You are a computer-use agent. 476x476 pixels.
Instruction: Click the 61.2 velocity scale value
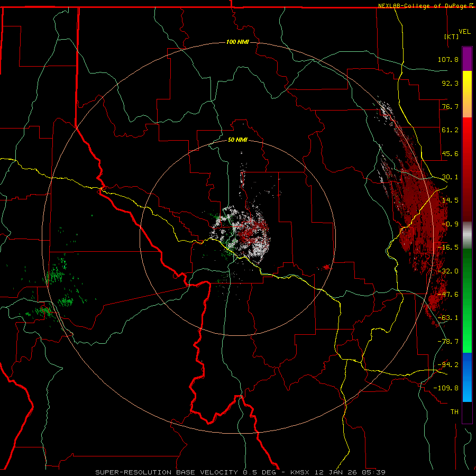[x=450, y=130]
